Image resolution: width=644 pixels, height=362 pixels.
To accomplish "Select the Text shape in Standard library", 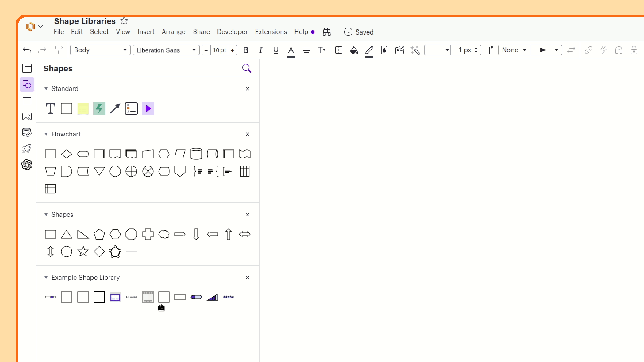I will [50, 109].
